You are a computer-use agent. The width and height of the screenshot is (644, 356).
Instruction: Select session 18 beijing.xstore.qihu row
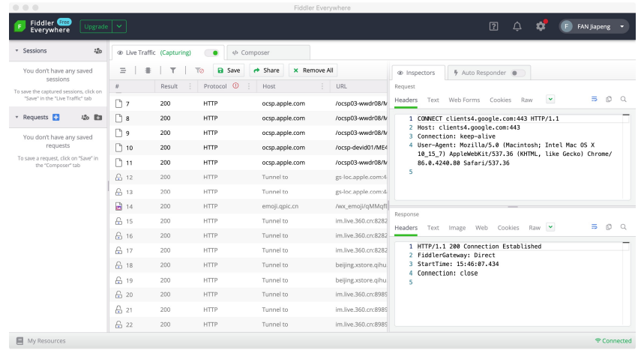tap(249, 265)
